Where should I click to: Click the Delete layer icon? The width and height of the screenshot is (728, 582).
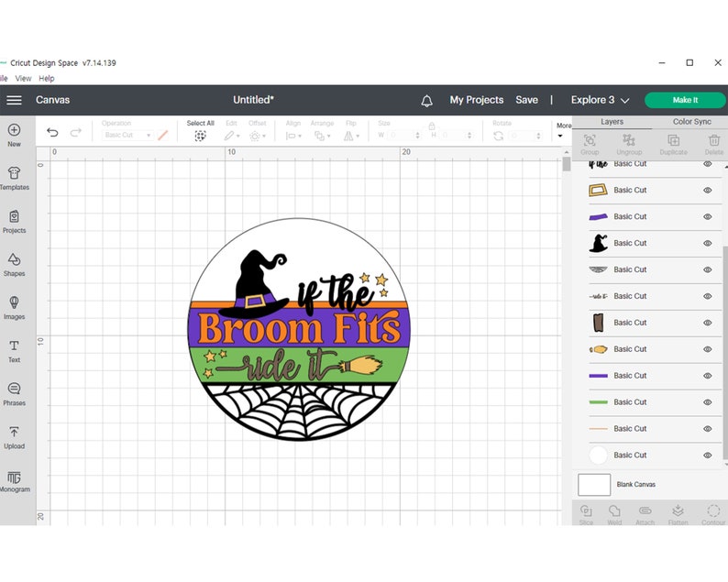tap(714, 140)
